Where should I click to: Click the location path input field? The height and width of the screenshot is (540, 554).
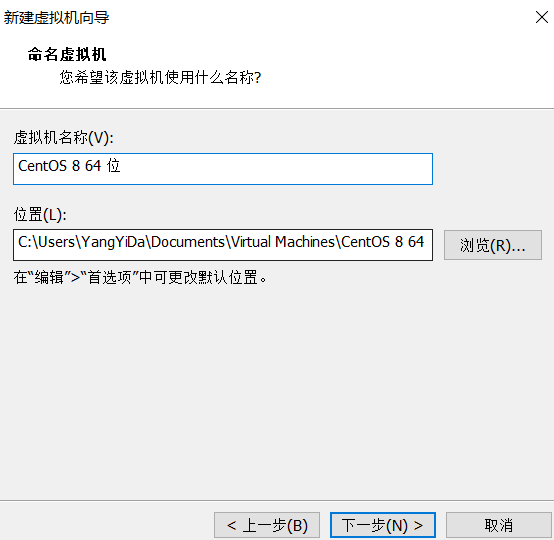coord(223,245)
